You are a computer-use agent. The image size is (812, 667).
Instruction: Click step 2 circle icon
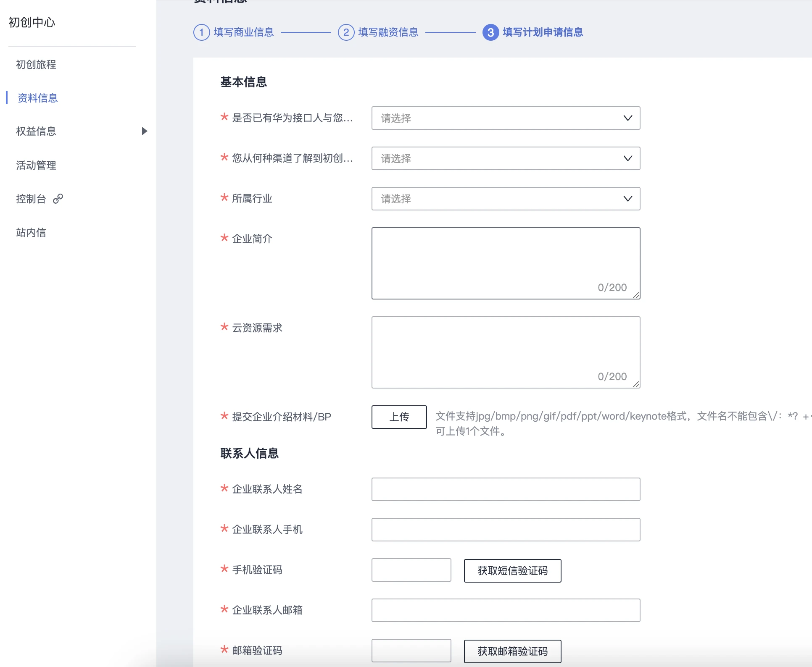[x=346, y=32]
